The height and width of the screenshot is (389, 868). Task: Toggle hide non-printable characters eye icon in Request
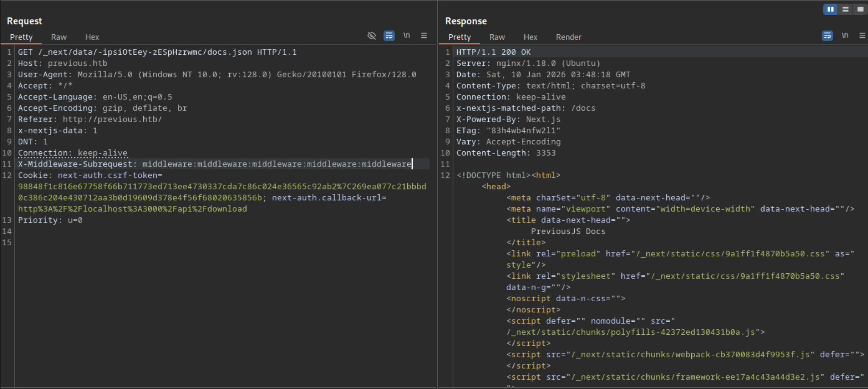point(372,36)
